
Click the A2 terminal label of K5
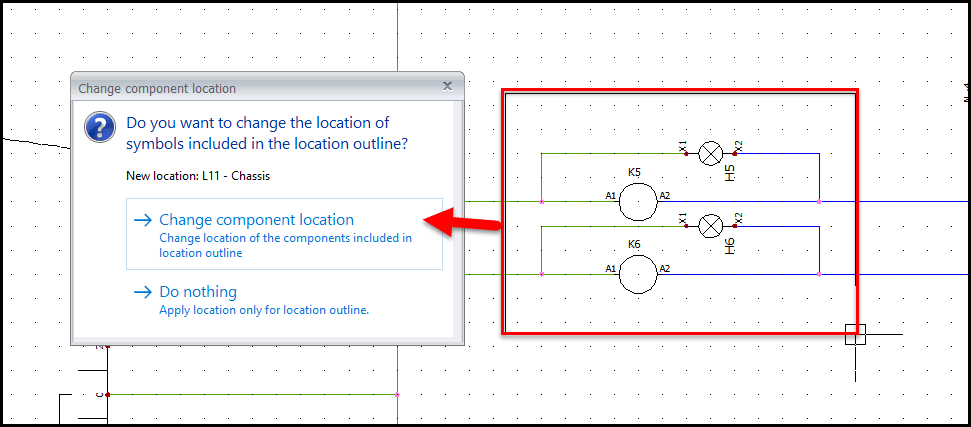pos(664,196)
